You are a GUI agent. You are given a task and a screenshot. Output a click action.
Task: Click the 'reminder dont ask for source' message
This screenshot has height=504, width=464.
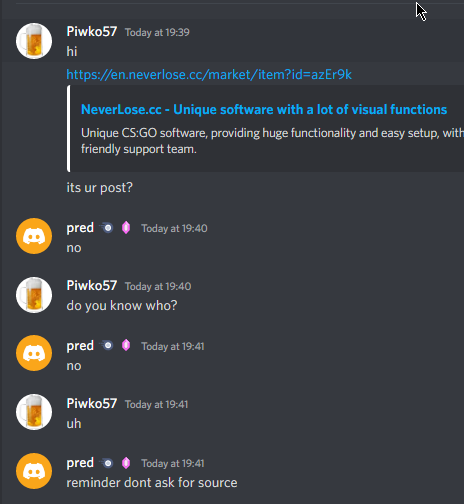pos(152,483)
